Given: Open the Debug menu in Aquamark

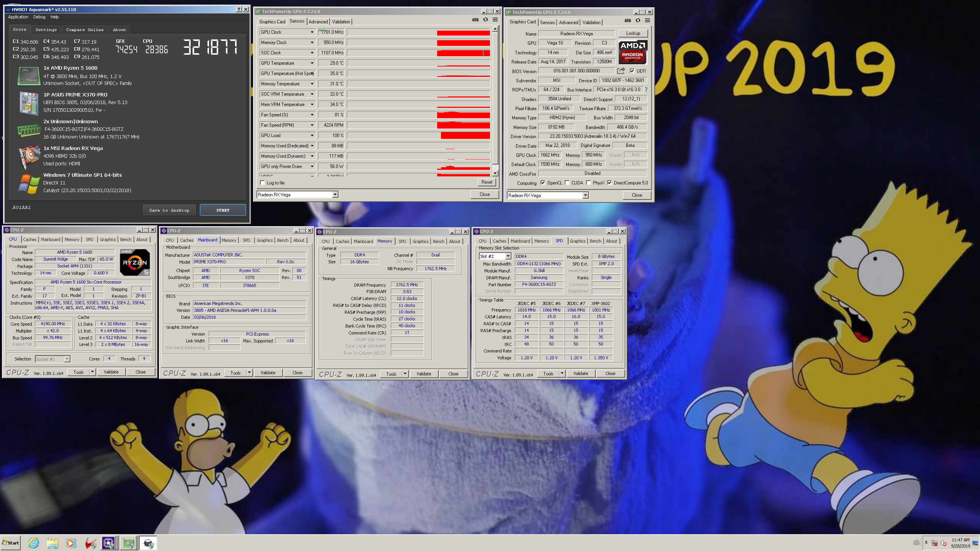Looking at the screenshot, I should pyautogui.click(x=39, y=17).
